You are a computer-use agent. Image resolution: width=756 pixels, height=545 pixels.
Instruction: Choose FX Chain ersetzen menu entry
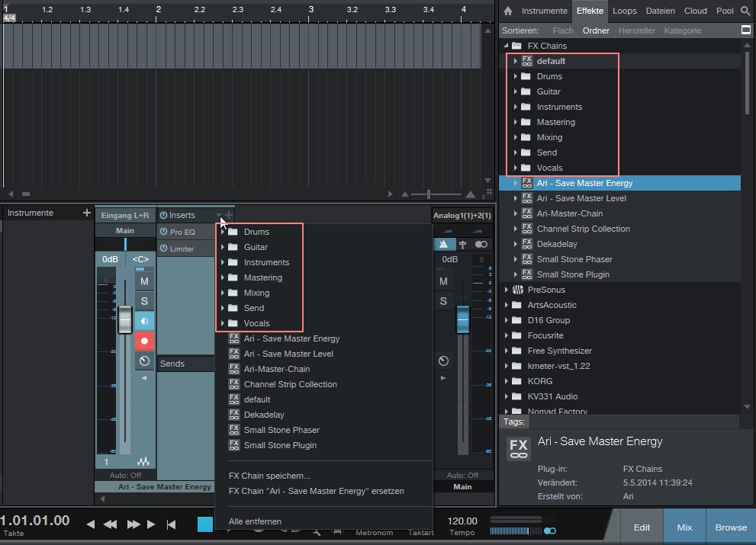pyautogui.click(x=317, y=491)
